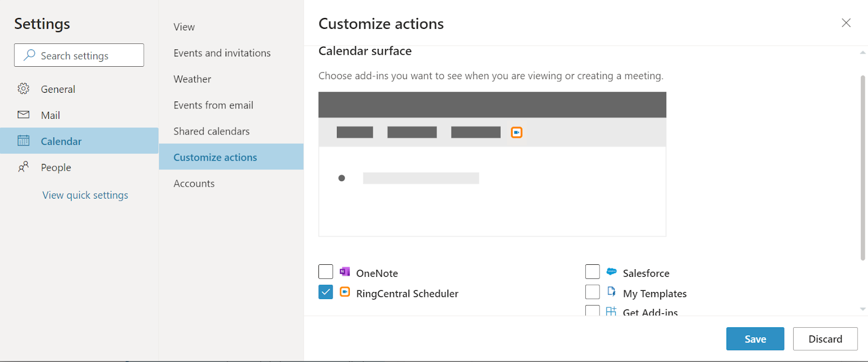Open Events and invitations settings

click(222, 53)
